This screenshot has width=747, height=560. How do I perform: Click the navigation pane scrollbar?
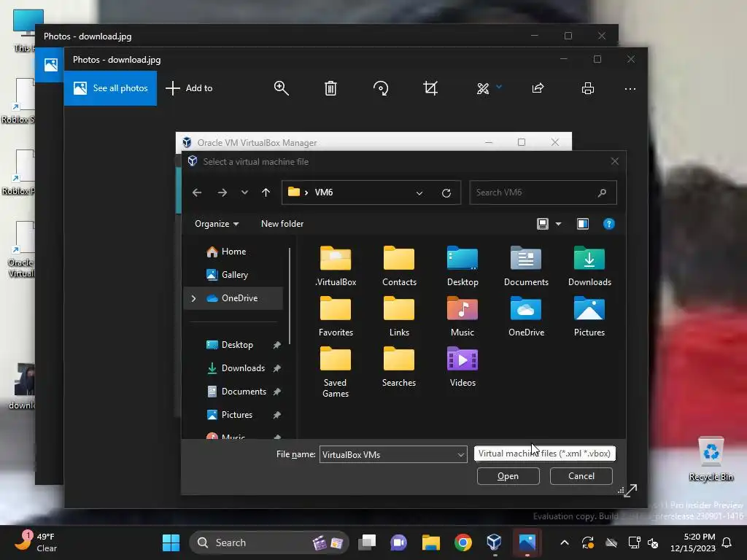pyautogui.click(x=290, y=295)
